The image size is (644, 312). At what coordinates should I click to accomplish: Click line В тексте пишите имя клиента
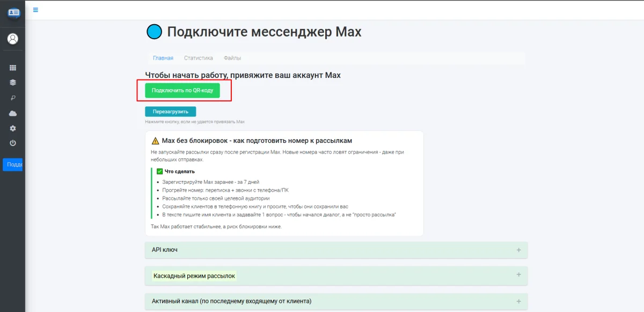click(279, 214)
